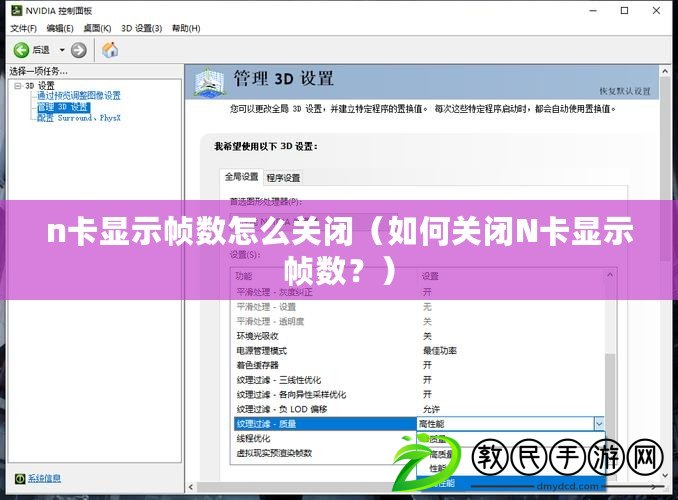Select 配置 Surround、PhysX in the task tree
678x500 pixels.
click(79, 118)
